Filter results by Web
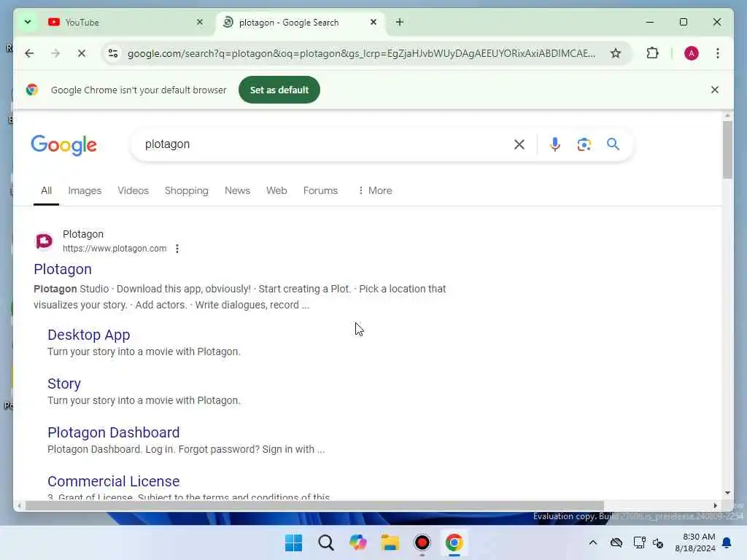The height and width of the screenshot is (560, 747). click(276, 190)
